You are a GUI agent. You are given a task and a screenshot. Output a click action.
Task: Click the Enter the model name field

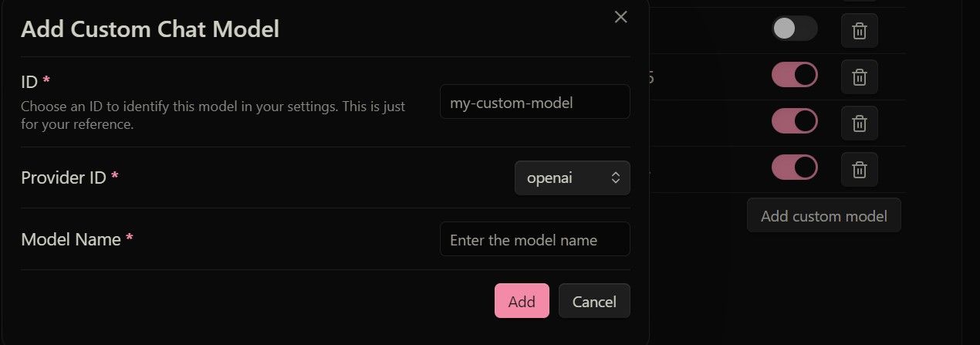click(x=535, y=239)
